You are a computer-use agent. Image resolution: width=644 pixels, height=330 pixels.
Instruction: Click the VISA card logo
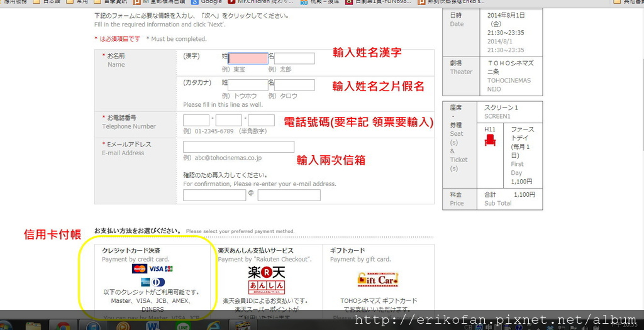(x=156, y=269)
